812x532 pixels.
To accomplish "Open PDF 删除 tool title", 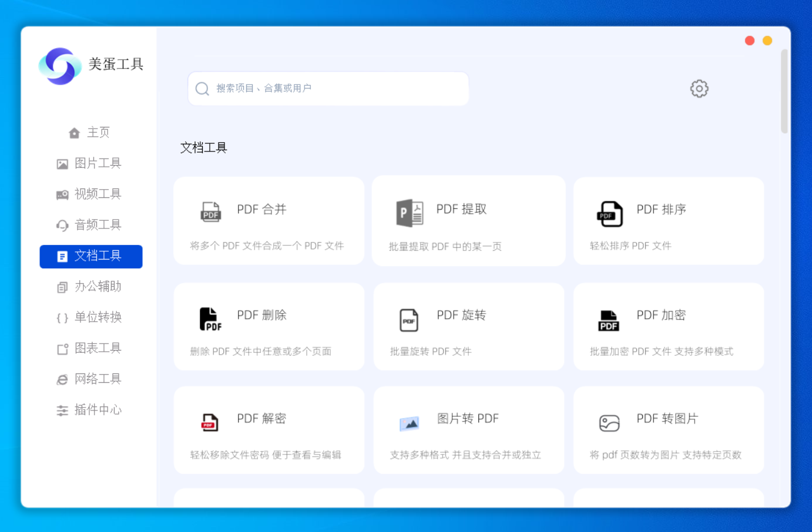I will pos(261,315).
